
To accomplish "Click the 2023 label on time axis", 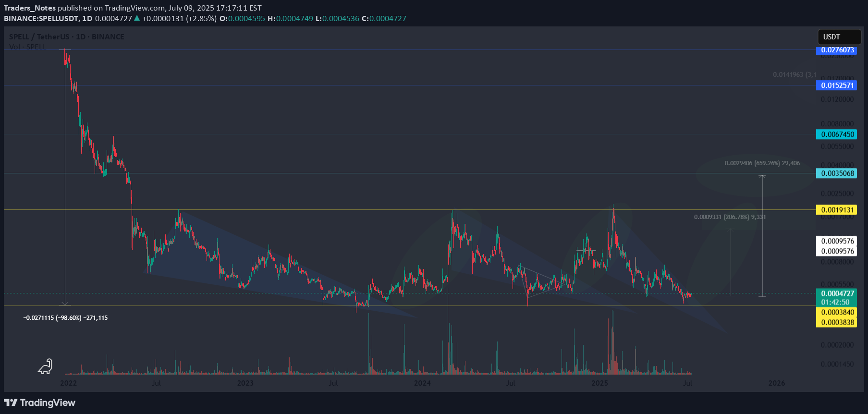I will [245, 383].
